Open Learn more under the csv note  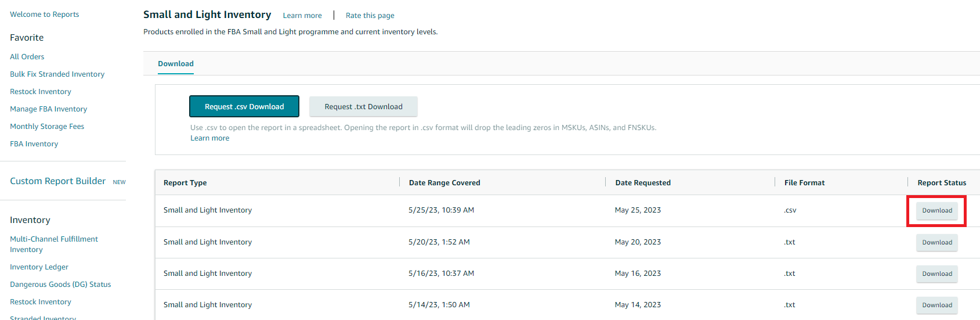pos(209,138)
